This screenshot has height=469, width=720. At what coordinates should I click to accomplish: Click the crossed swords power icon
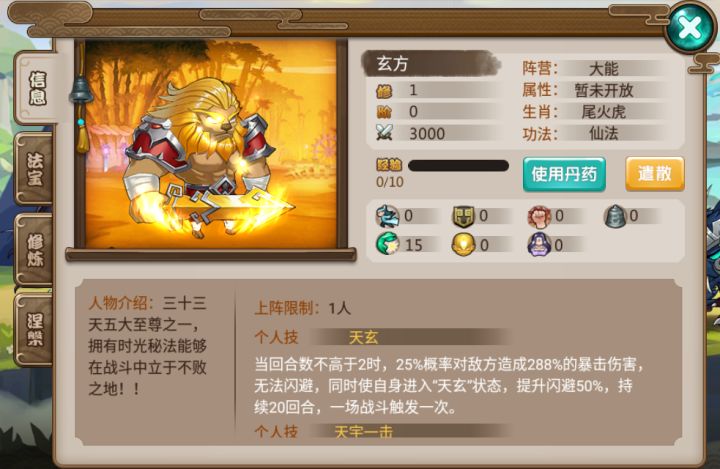coord(384,133)
